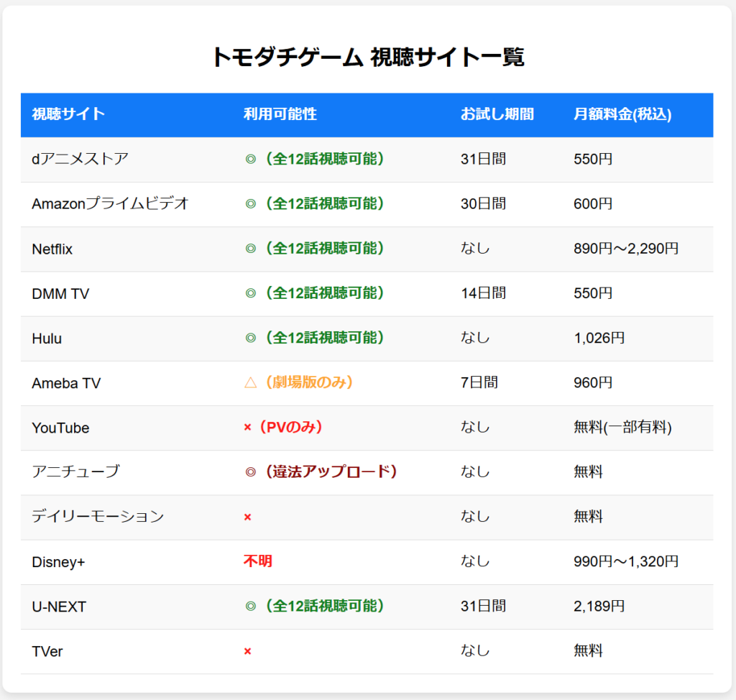736x700 pixels.
Task: Click the 不明 status for Disney+
Action: pos(258,561)
